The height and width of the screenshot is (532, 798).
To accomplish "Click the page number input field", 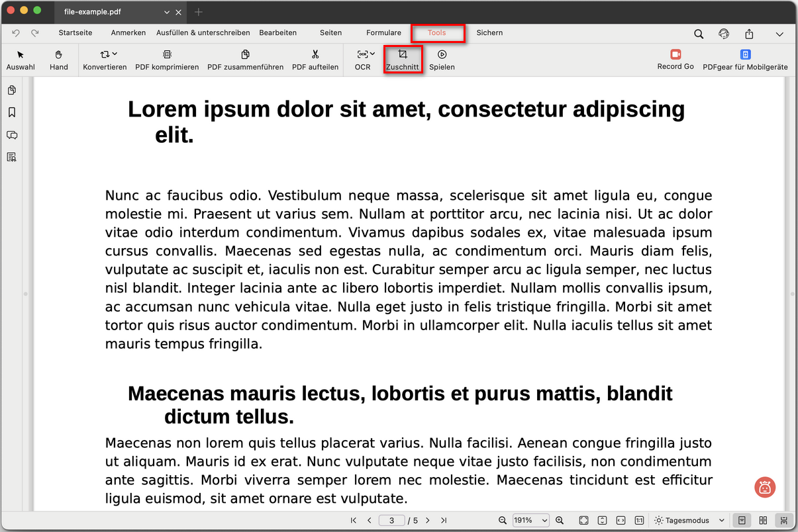I will [x=392, y=521].
